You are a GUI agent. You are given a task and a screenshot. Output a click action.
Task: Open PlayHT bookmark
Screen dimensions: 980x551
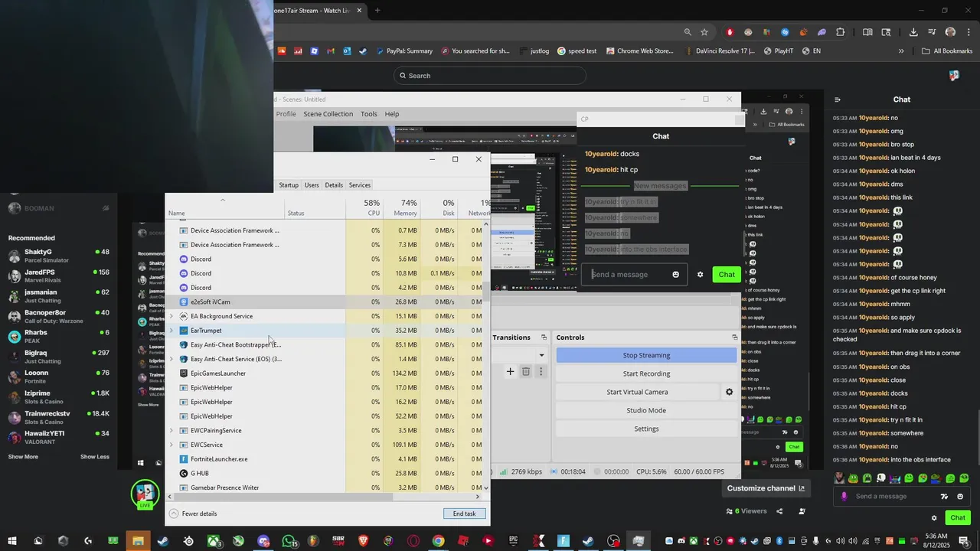point(778,51)
